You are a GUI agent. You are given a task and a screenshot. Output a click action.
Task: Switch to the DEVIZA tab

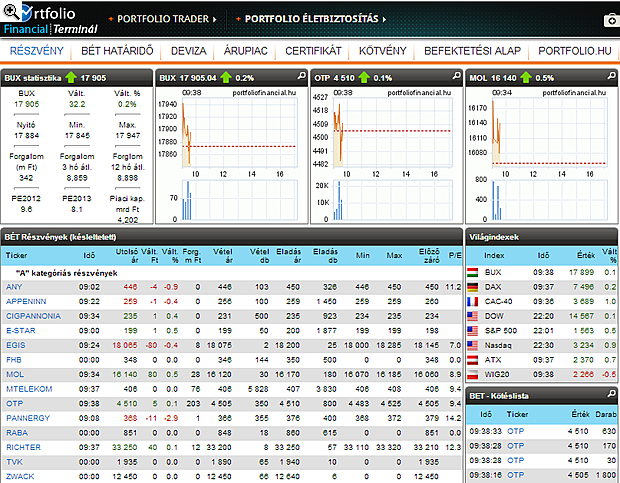click(x=189, y=51)
